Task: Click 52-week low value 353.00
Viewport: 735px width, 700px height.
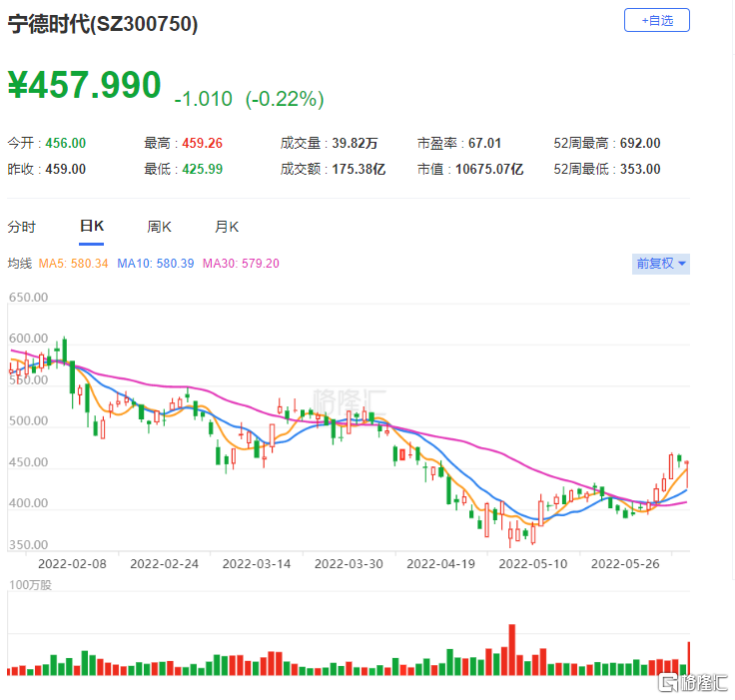Action: tap(640, 169)
